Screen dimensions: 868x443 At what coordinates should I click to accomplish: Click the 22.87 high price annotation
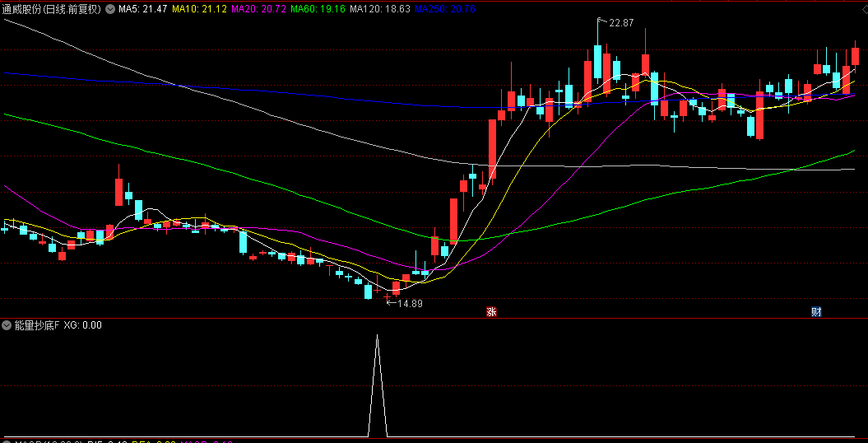point(620,23)
